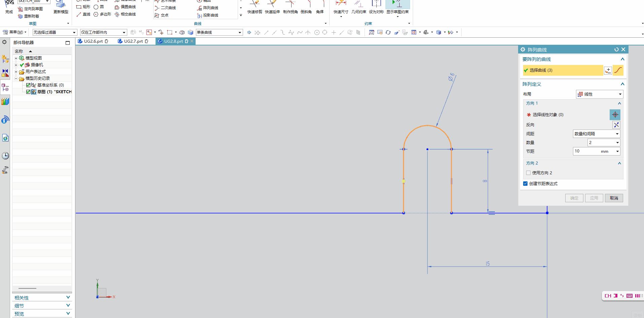This screenshot has width=644, height=318.
Task: Select the Orient to Sketch (定向到草图) tool
Action: tap(30, 9)
